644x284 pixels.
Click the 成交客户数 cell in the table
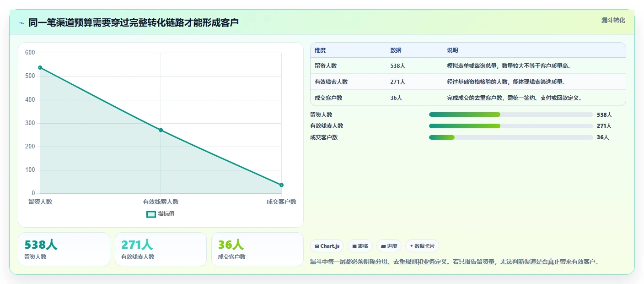click(x=328, y=98)
